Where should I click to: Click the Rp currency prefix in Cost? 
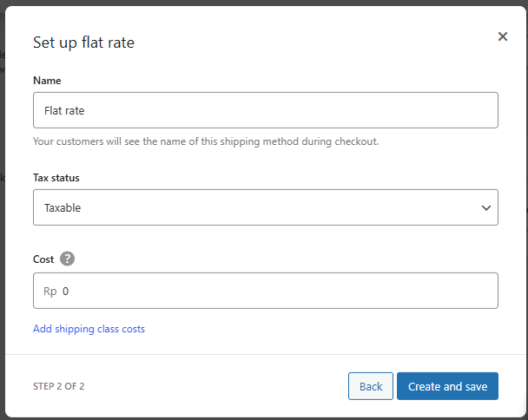pos(50,292)
